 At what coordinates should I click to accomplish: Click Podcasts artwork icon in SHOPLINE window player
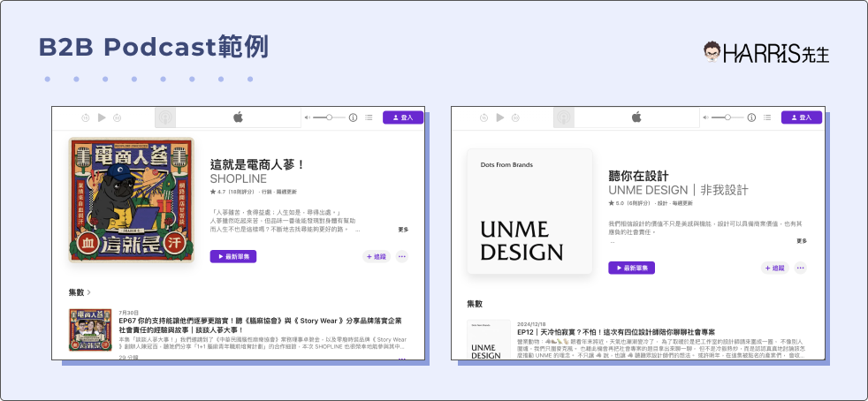(x=165, y=117)
